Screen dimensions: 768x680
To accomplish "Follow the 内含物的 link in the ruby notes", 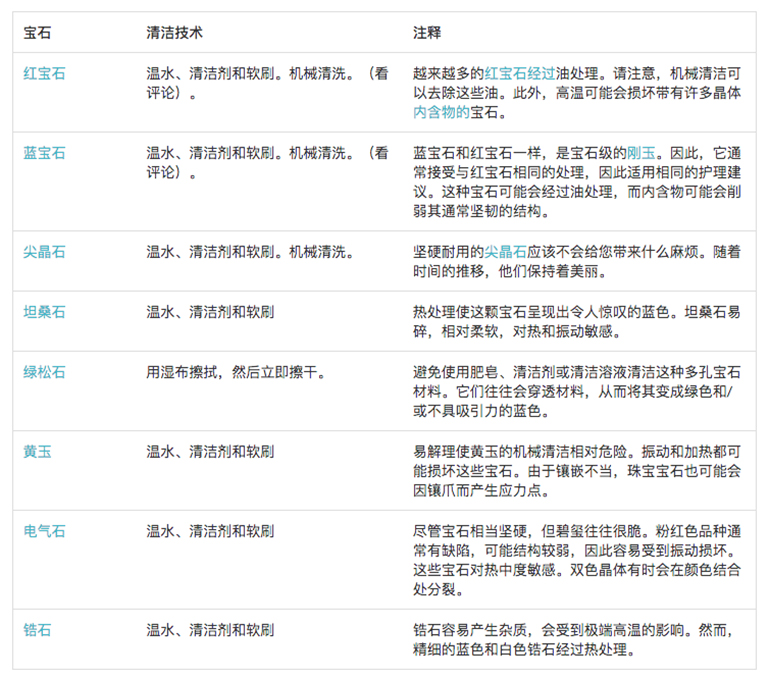I will click(x=441, y=112).
